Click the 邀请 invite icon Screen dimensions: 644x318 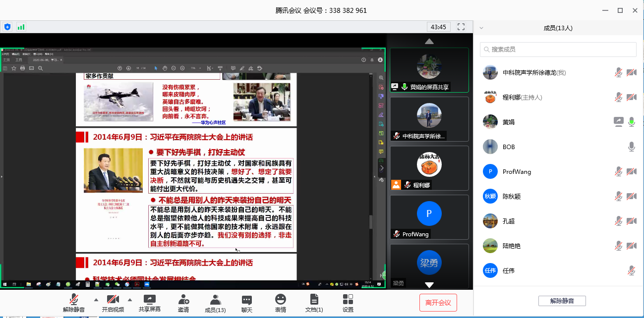point(183,300)
